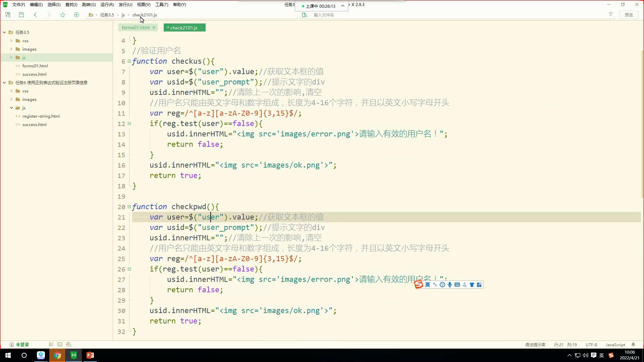
Task: Collapse the 任务6 project tree
Action: click(5, 82)
